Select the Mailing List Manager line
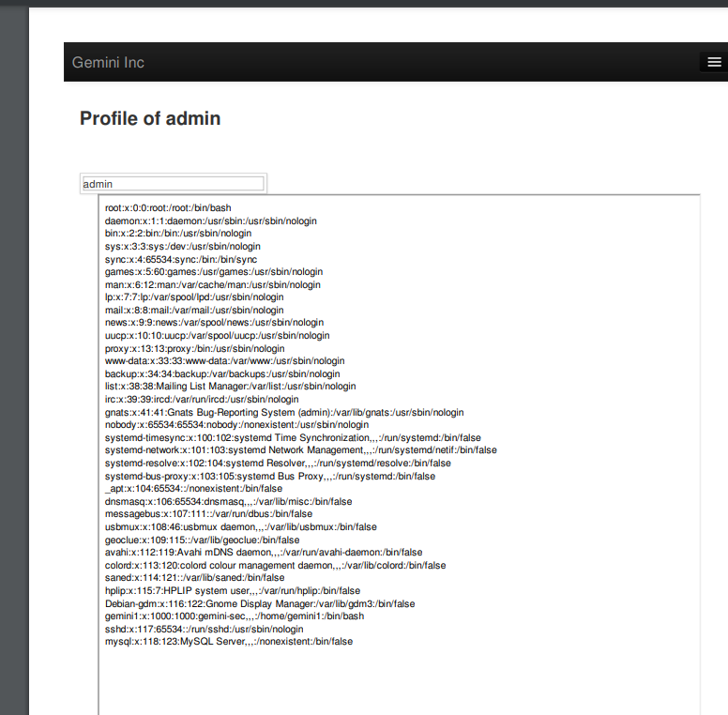This screenshot has width=728, height=715. (x=230, y=387)
